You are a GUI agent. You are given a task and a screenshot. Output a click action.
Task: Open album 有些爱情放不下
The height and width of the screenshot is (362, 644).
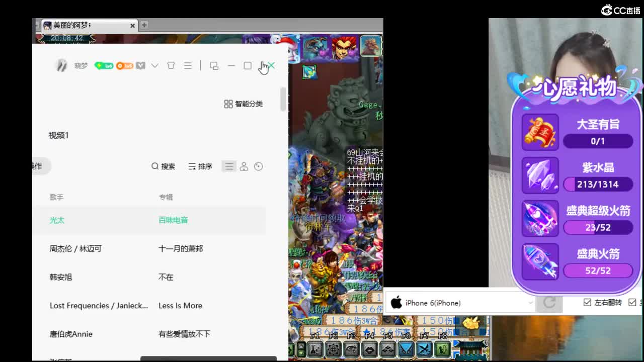[184, 334]
